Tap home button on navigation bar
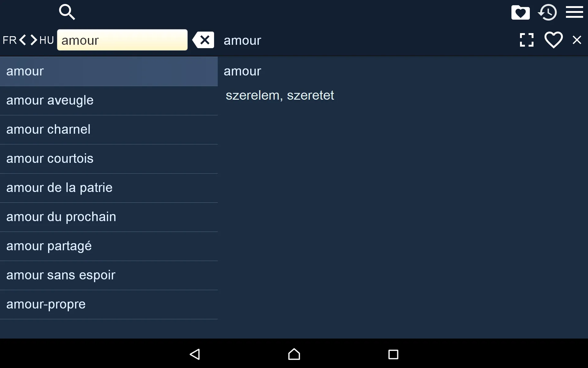This screenshot has height=368, width=588. click(294, 354)
